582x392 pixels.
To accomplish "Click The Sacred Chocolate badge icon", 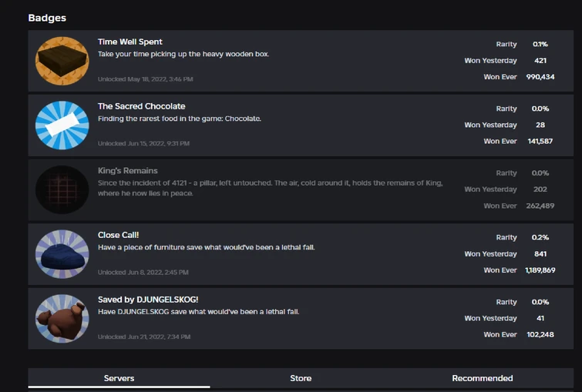I will [62, 125].
